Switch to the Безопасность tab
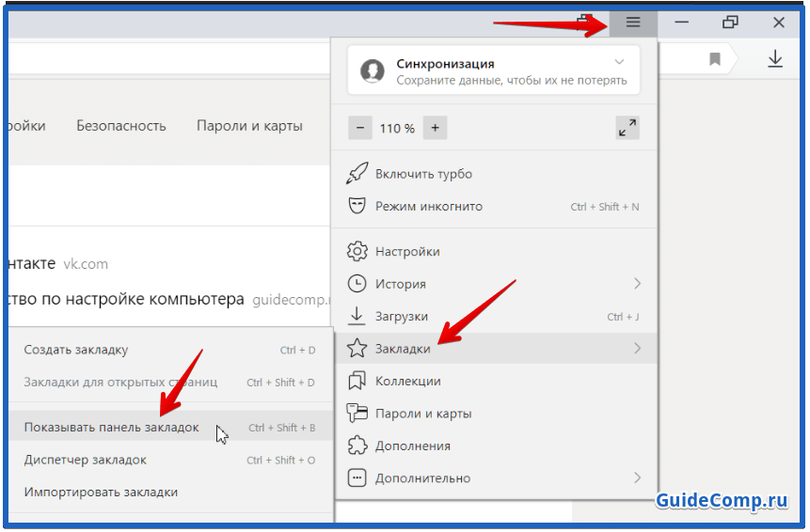 click(x=121, y=126)
